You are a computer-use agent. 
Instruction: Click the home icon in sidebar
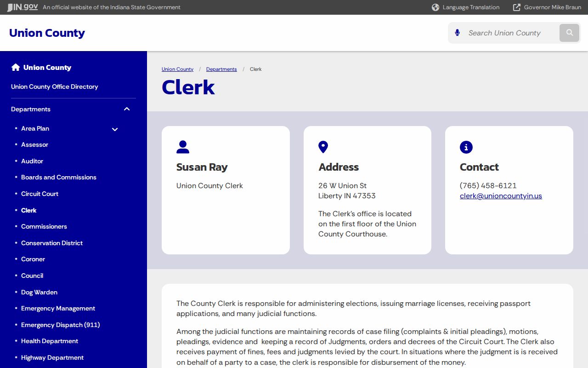(16, 67)
